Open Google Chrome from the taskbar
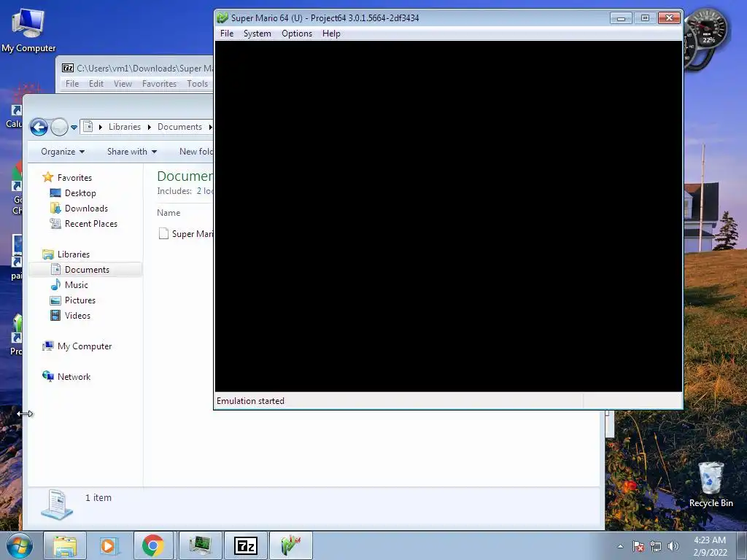Screen dimensions: 747x560 point(153,545)
